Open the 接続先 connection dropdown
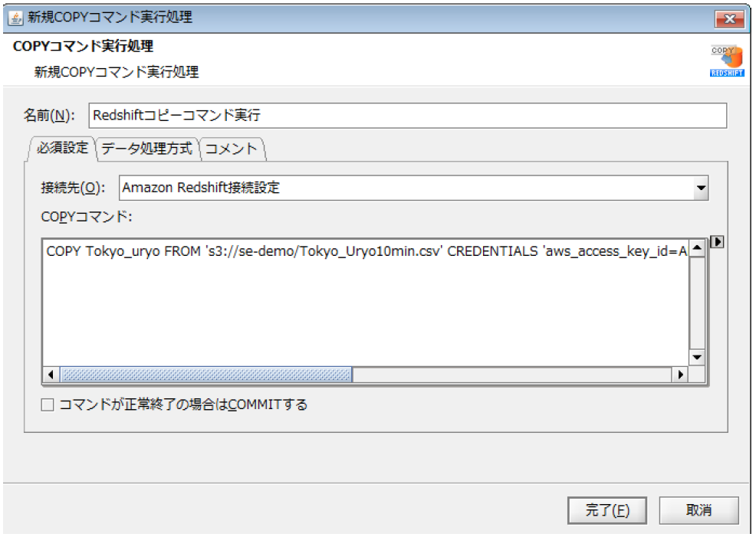 pos(702,188)
